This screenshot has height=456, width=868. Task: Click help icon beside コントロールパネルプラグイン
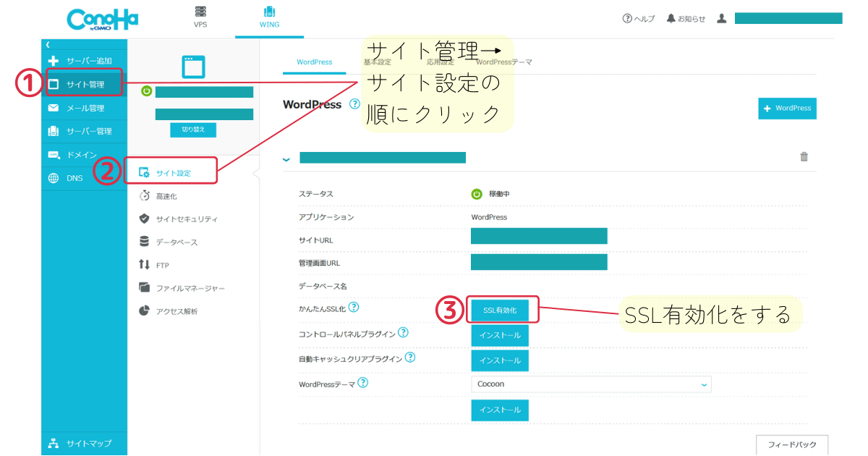403,334
